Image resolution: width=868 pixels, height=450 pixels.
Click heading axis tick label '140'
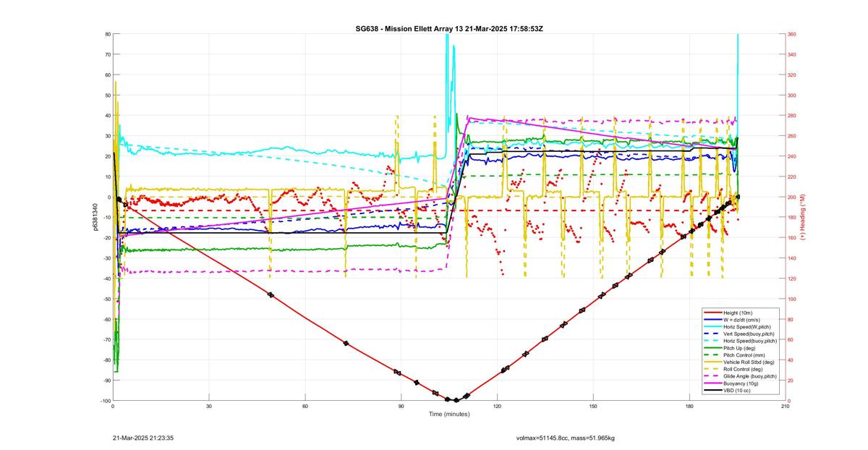coord(792,258)
